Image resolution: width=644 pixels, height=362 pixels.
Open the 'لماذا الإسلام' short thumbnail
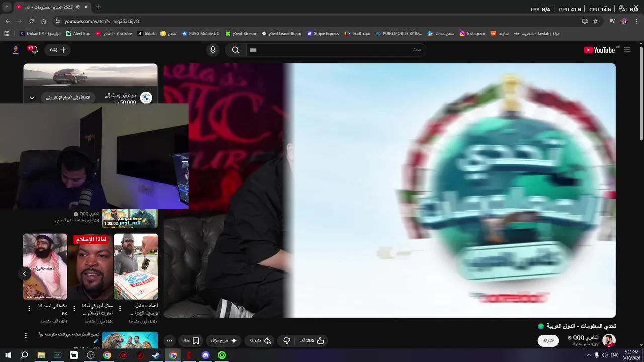pos(91,266)
